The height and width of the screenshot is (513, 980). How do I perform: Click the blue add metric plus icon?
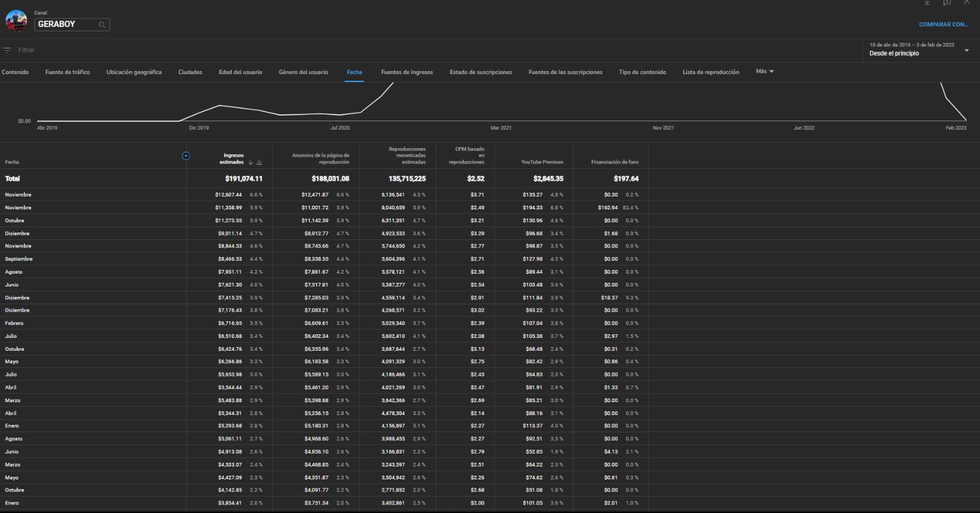(x=186, y=155)
